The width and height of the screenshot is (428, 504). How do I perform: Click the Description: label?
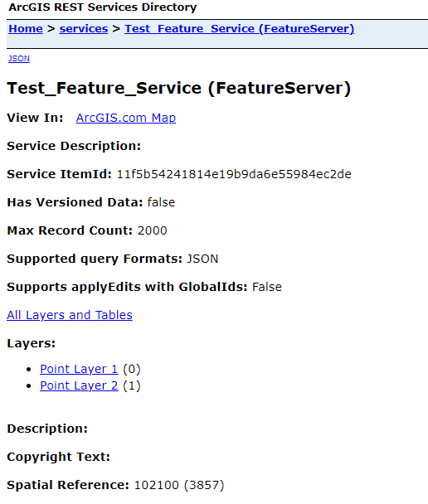pos(47,429)
